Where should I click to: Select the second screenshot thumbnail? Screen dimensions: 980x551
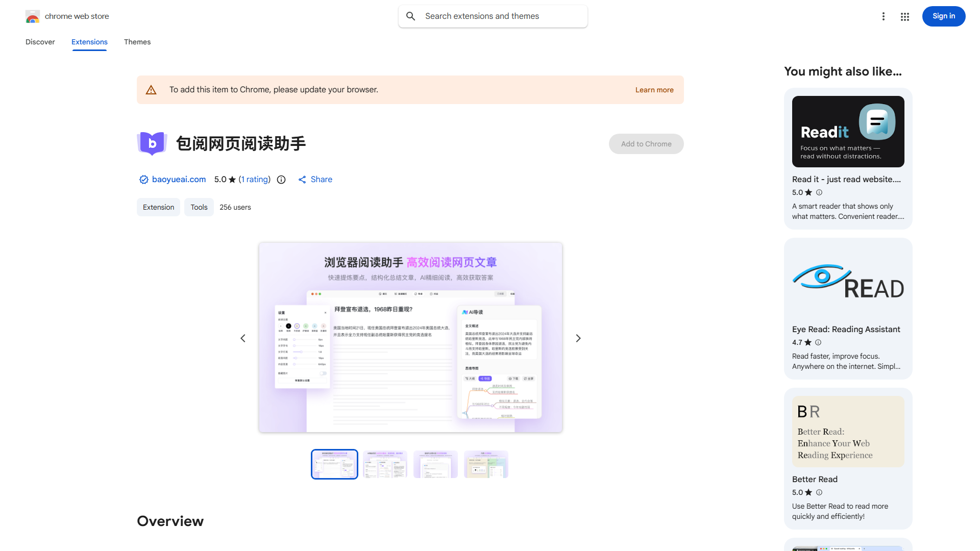pos(385,464)
